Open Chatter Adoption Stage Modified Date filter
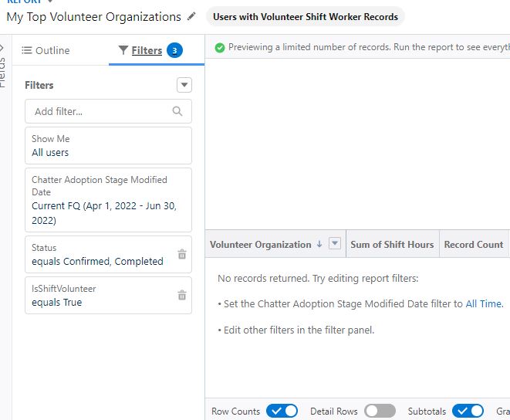510x420 pixels. click(108, 200)
